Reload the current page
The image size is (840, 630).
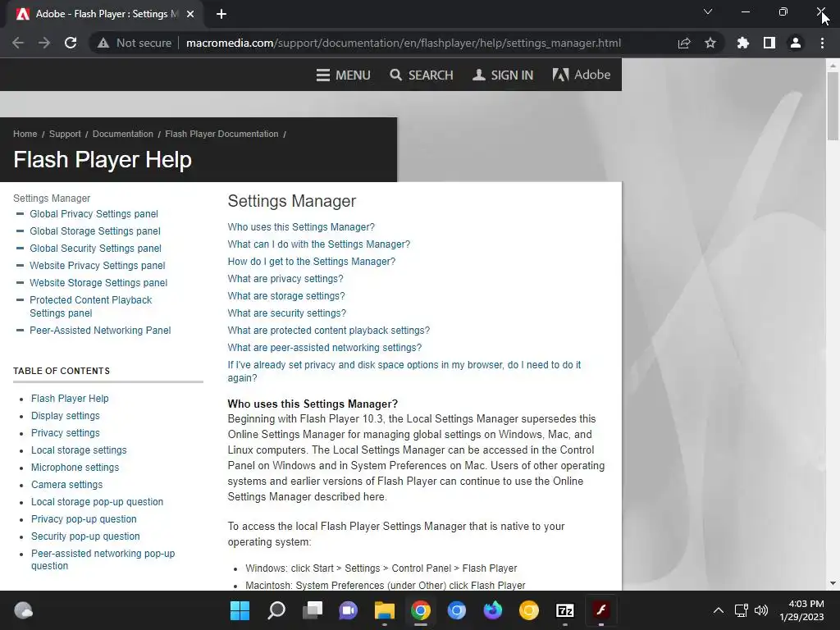[x=71, y=43]
